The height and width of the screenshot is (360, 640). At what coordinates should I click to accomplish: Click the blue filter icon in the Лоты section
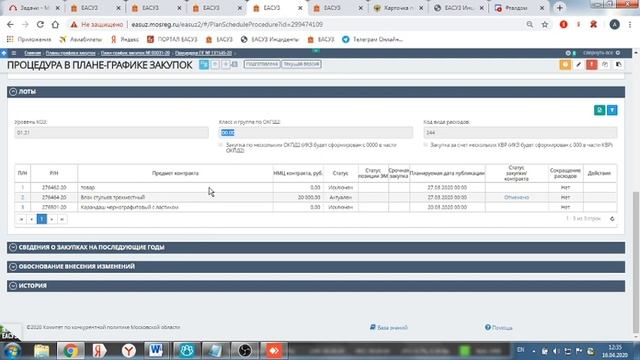612,110
